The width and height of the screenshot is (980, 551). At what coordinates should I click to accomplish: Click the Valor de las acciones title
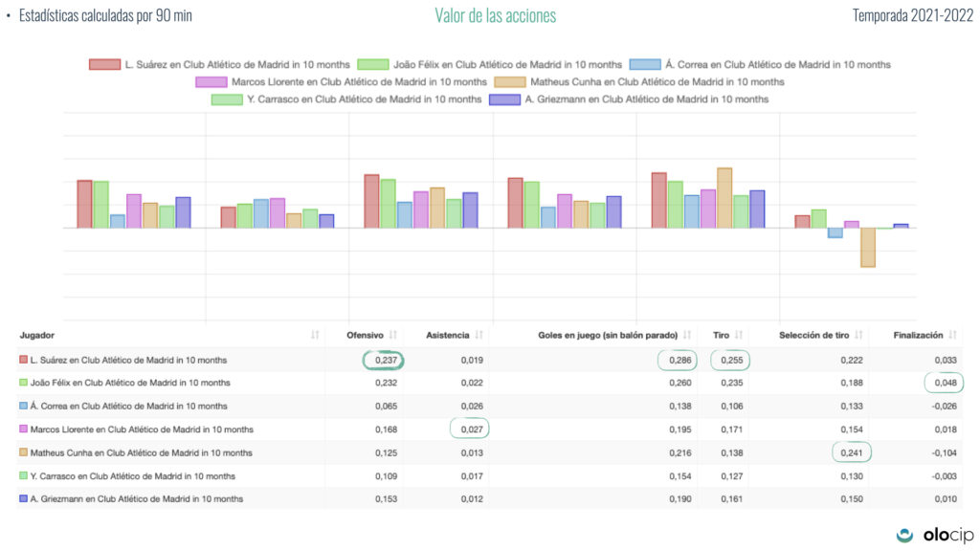click(x=495, y=15)
